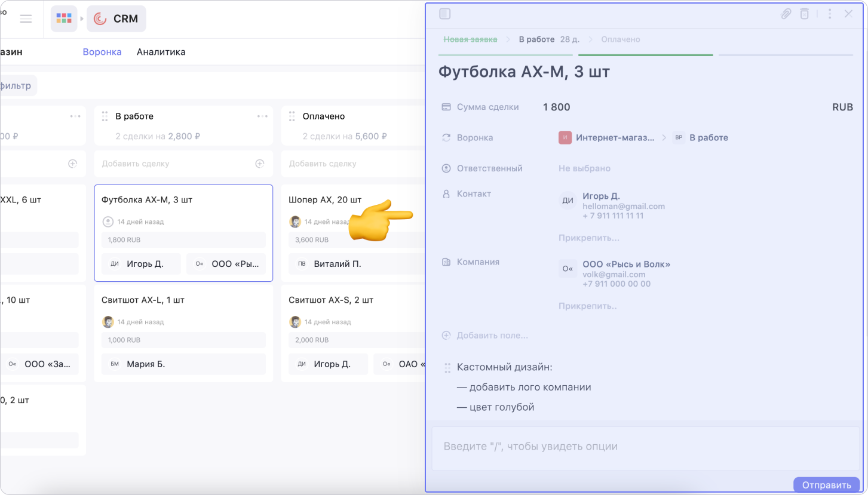Image resolution: width=868 pixels, height=495 pixels.
Task: Switch to the Аналитика tab
Action: 161,52
